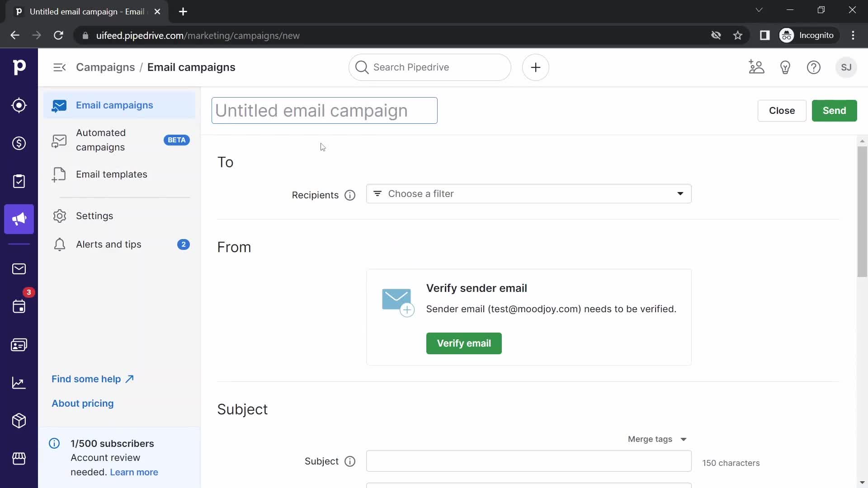Open the Contacts card icon in sidebar

coord(19,345)
